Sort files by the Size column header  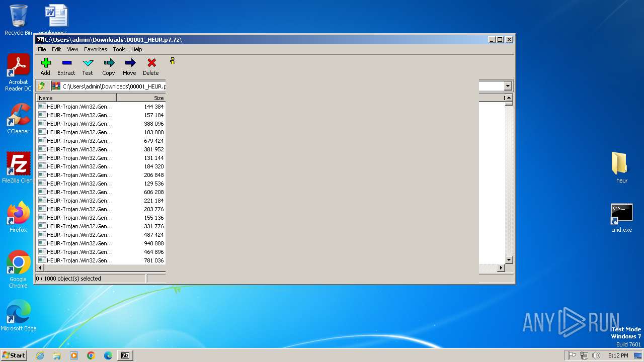(141, 98)
